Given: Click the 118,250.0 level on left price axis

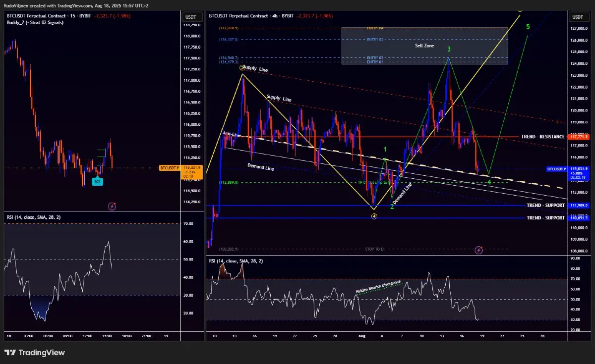Looking at the screenshot, I should click(192, 25).
